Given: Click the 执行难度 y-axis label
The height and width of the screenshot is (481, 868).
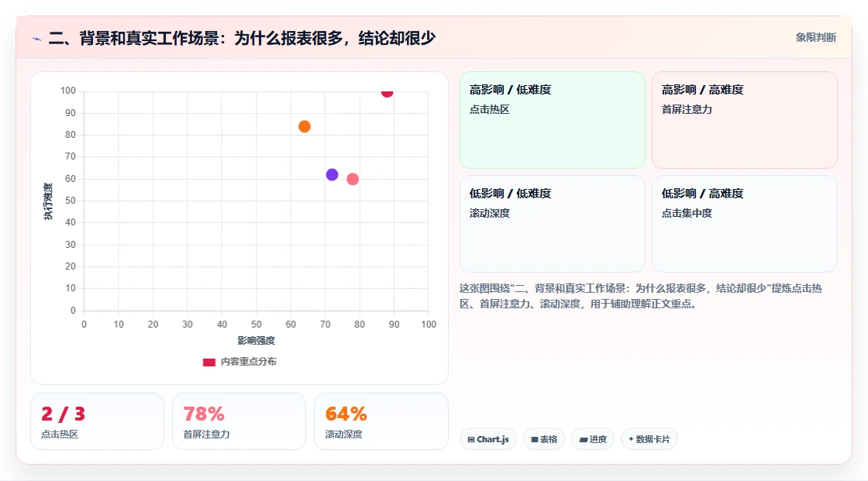Looking at the screenshot, I should click(48, 201).
